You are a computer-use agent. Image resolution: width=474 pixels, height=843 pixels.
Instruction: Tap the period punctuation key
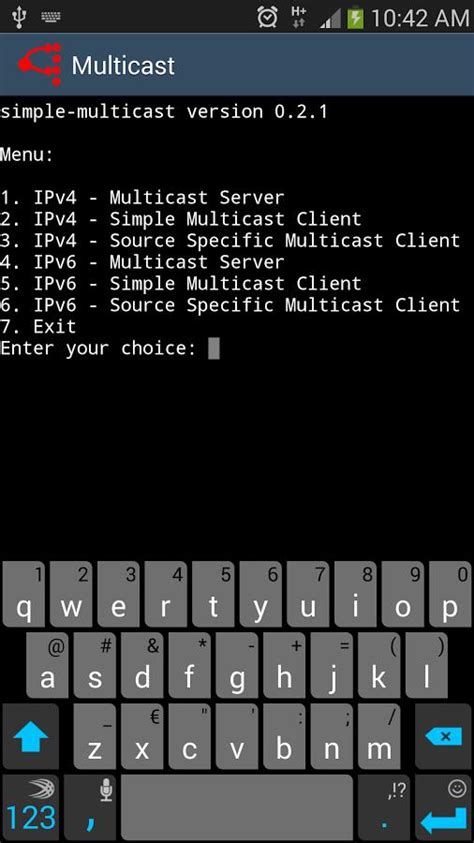coord(384,808)
